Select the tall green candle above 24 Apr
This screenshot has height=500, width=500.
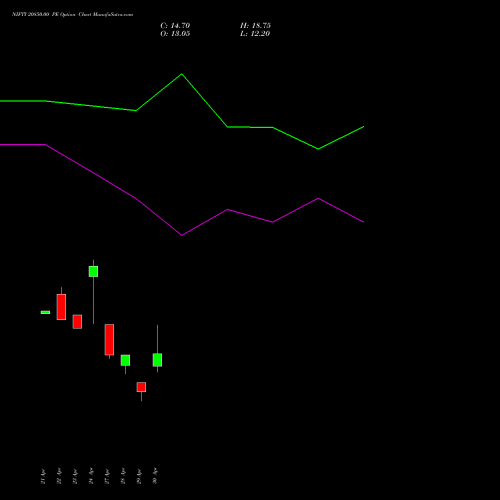click(x=93, y=271)
